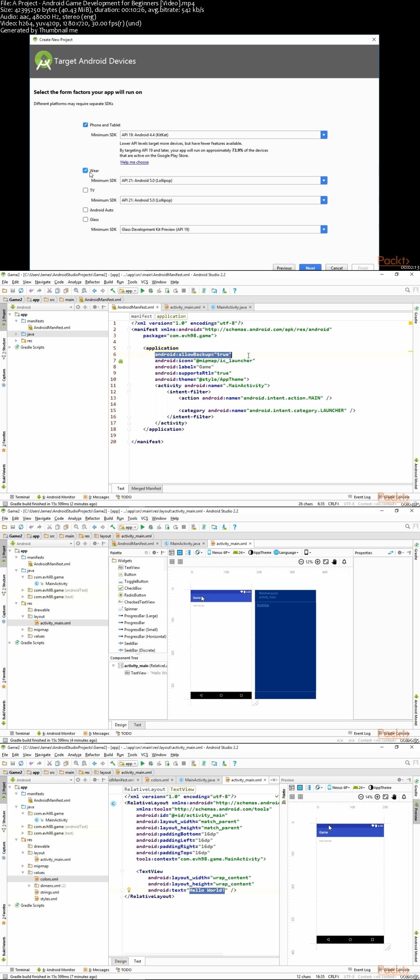Enable the TV form factor checkbox

[x=85, y=190]
